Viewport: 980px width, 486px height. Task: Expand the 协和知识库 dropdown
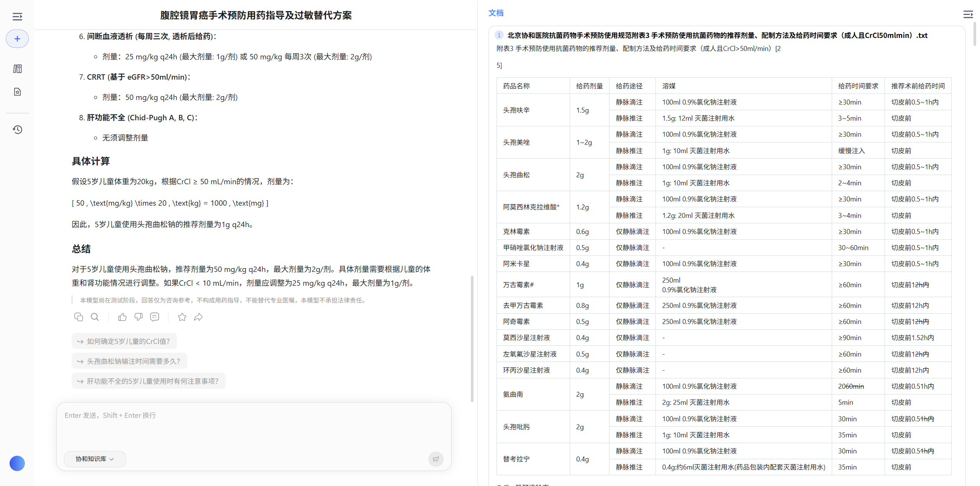tap(95, 459)
